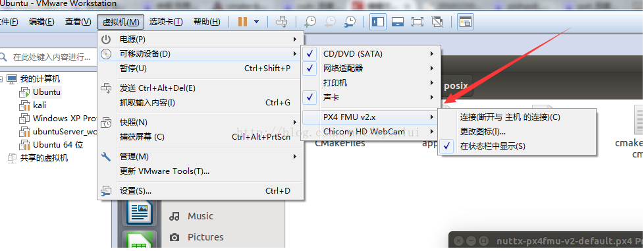Expand the 网络适配器 submenu arrow
This screenshot has width=644, height=251.
coord(432,69)
